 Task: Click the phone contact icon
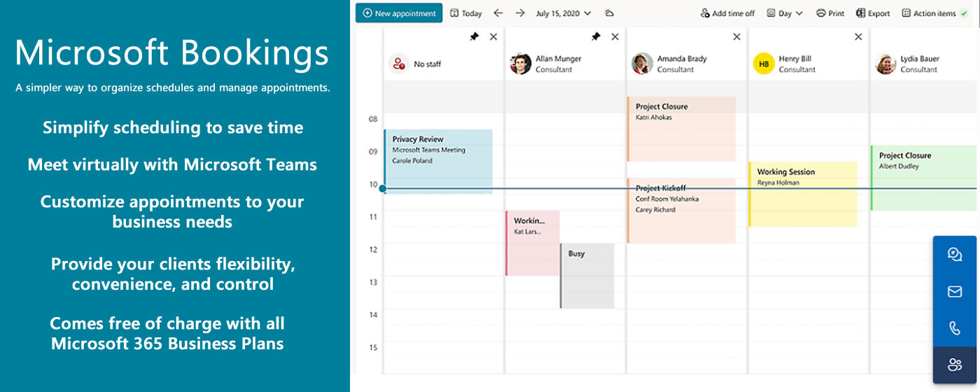955,329
